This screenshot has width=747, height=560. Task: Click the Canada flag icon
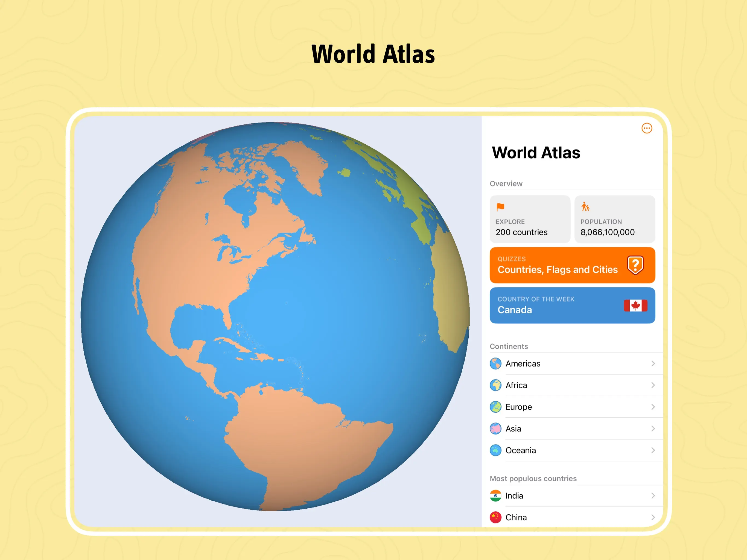(x=635, y=306)
